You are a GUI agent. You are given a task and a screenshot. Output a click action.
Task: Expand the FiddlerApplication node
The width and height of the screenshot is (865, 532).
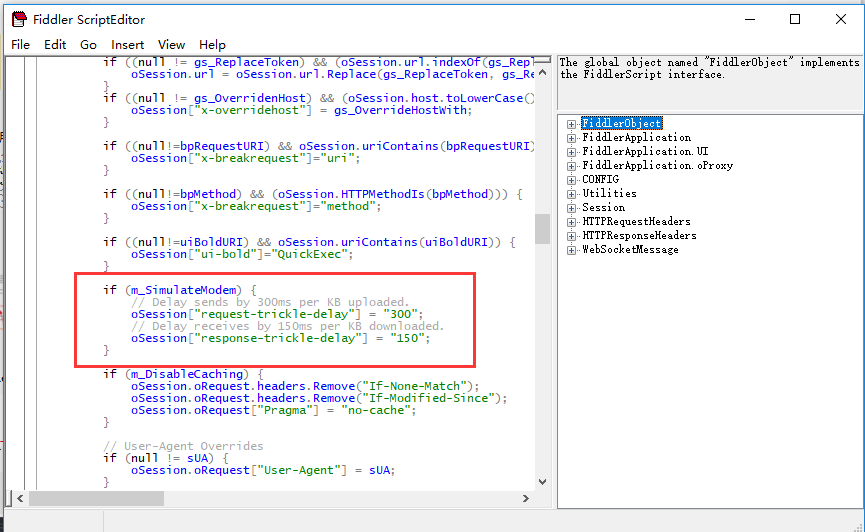click(572, 138)
